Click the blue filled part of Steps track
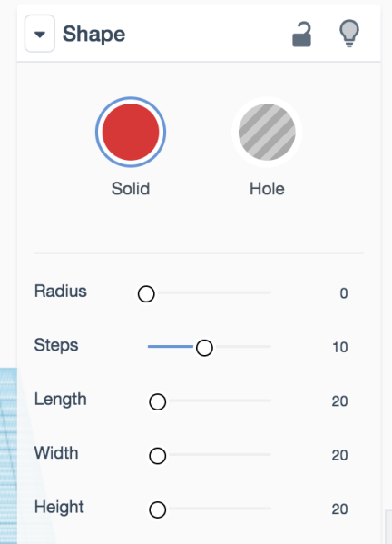 pyautogui.click(x=171, y=347)
